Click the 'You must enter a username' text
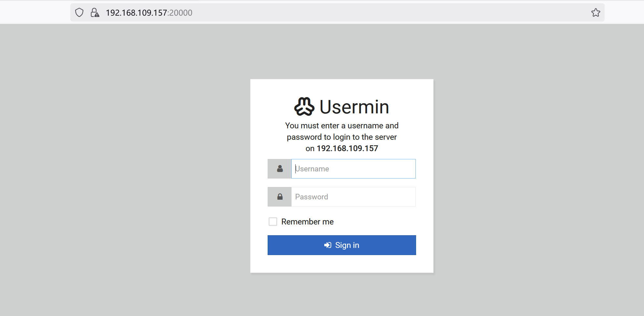644x316 pixels. (342, 126)
